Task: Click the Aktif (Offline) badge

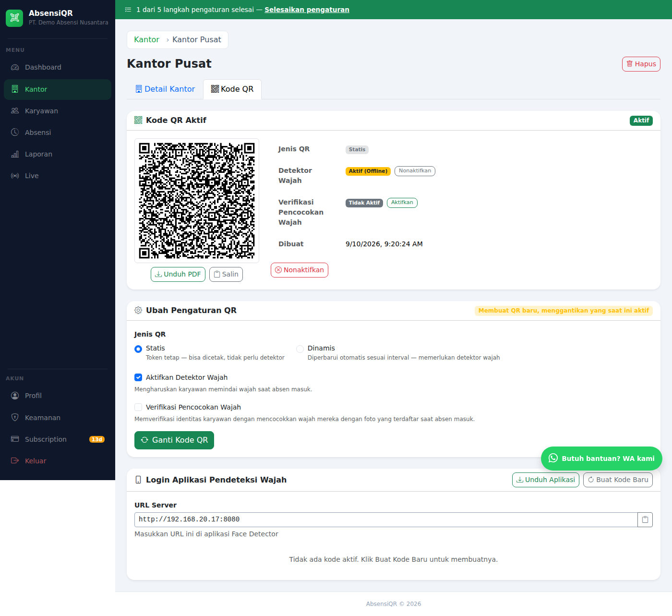Action: click(368, 171)
